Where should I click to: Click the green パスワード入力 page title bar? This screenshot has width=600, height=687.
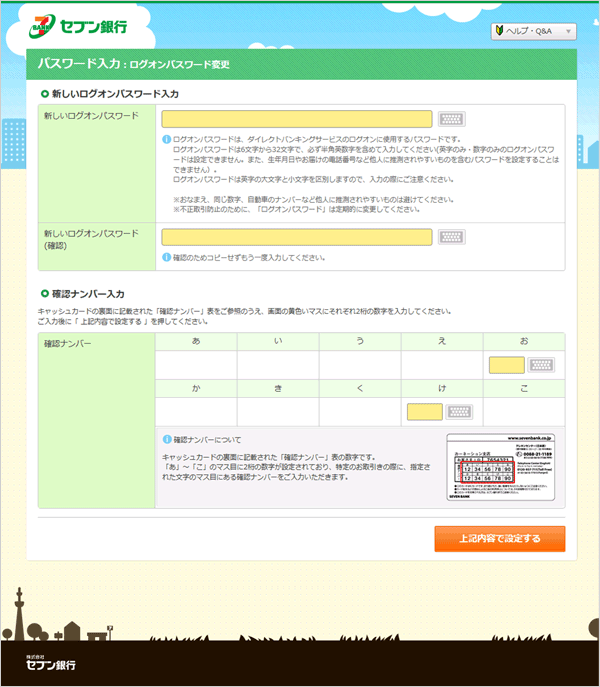[x=301, y=64]
